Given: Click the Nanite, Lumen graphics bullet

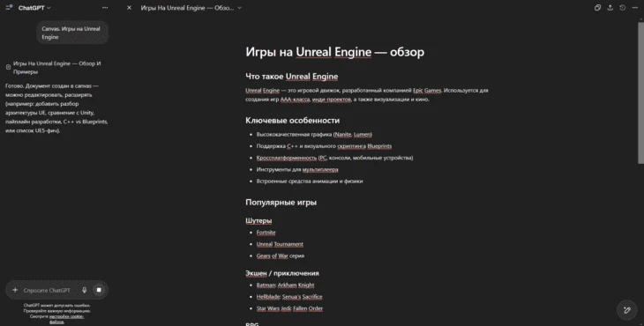Looking at the screenshot, I should click(314, 135).
